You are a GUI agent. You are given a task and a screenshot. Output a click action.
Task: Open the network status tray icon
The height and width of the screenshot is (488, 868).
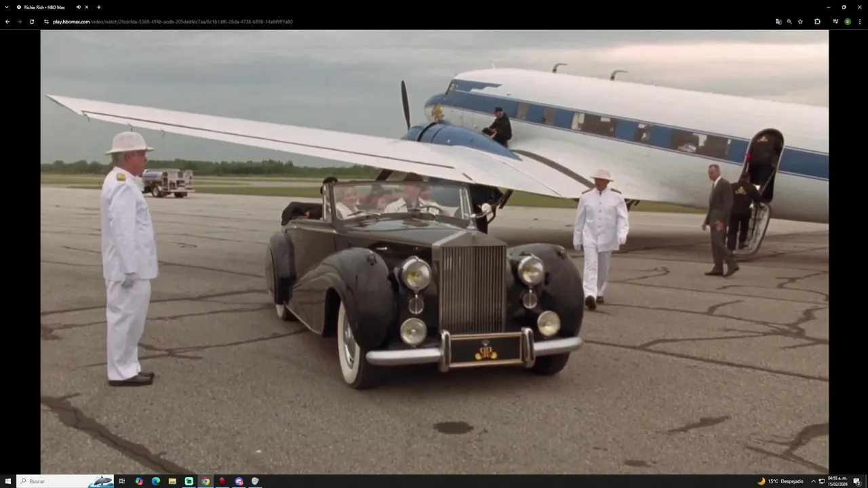[823, 481]
